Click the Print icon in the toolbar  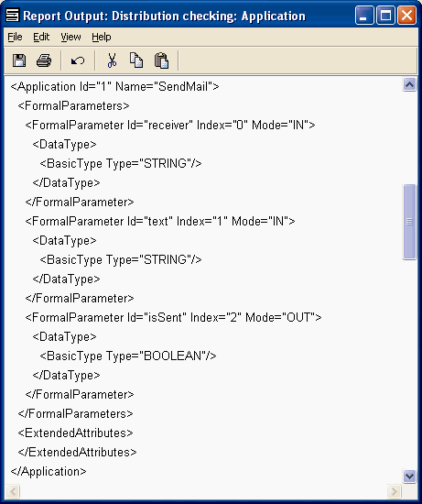click(44, 60)
